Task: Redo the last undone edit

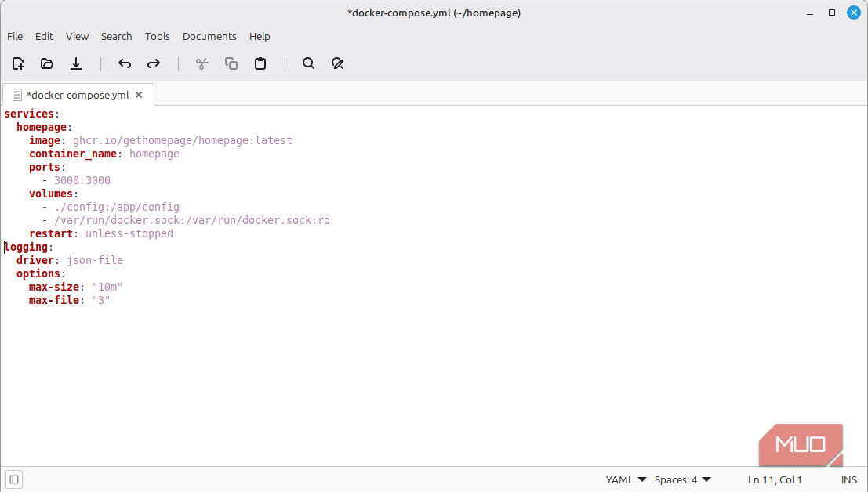Action: point(154,63)
